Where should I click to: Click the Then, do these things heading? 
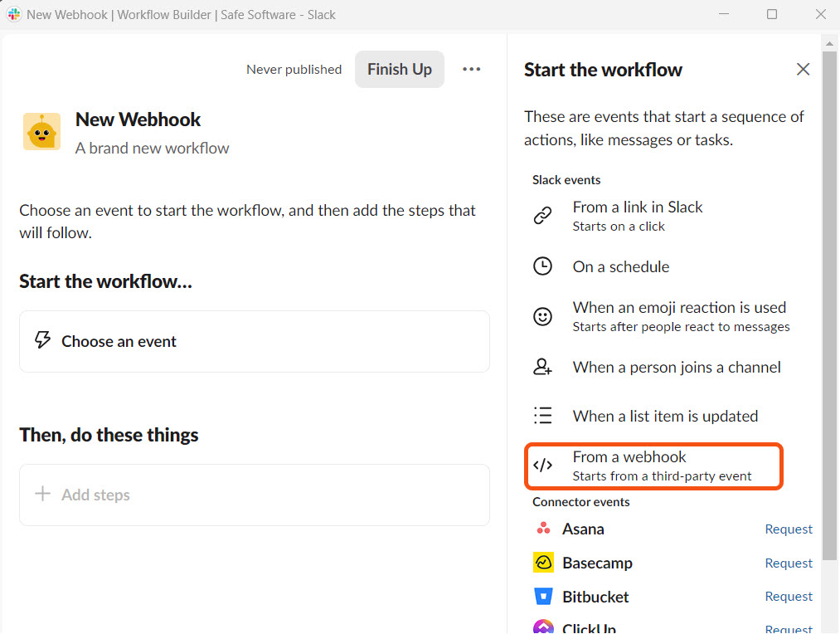click(x=109, y=435)
